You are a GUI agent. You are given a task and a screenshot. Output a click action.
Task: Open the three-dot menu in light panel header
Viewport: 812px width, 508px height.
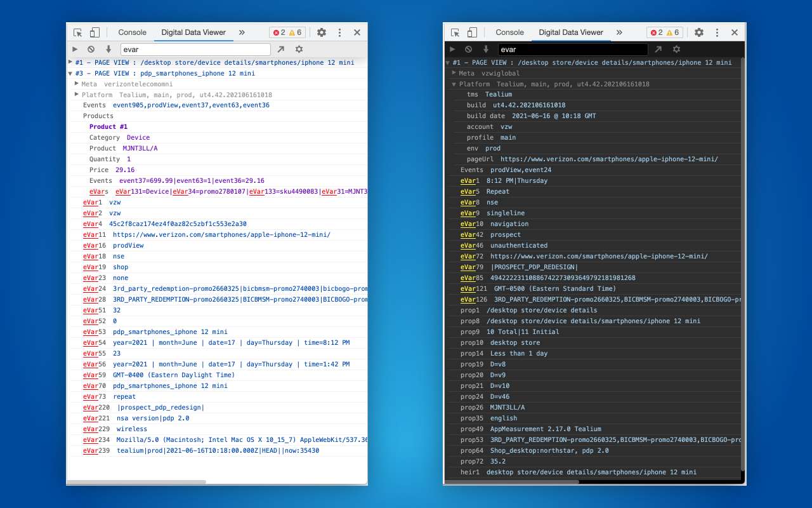339,32
